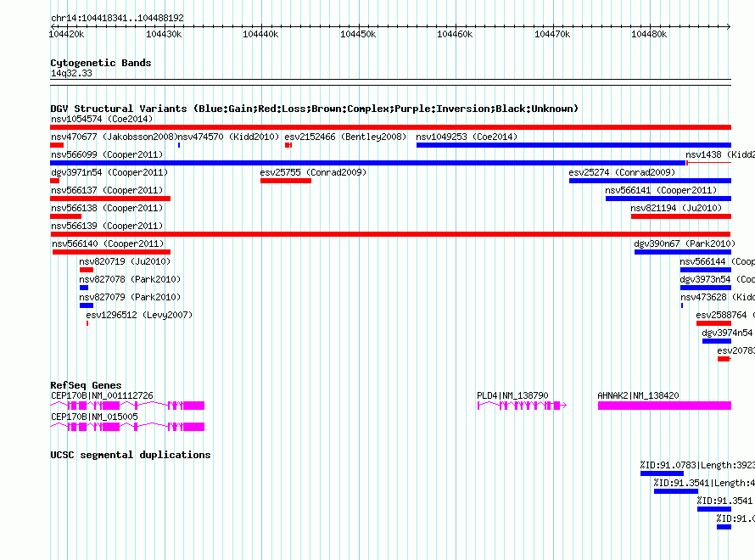Click the red bar under nsv821194

[681, 216]
